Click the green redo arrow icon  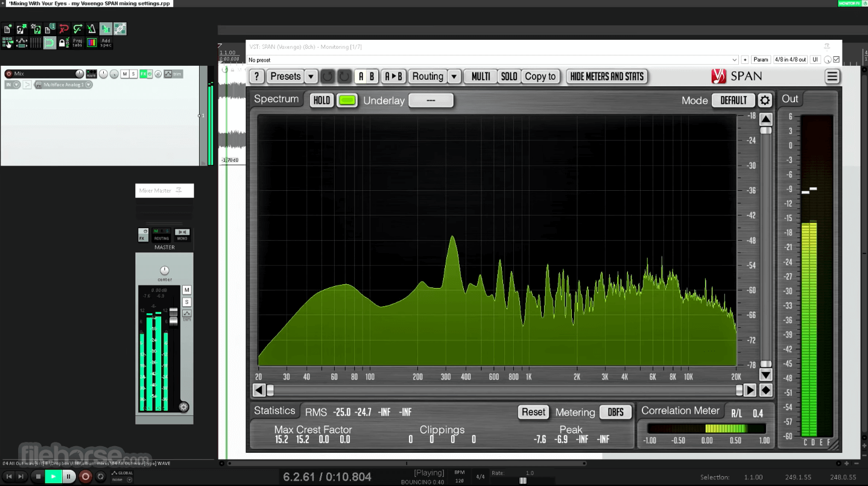[78, 29]
